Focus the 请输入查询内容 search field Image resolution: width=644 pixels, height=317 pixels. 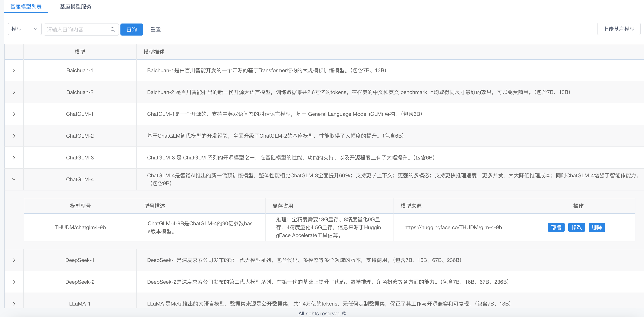coord(81,30)
